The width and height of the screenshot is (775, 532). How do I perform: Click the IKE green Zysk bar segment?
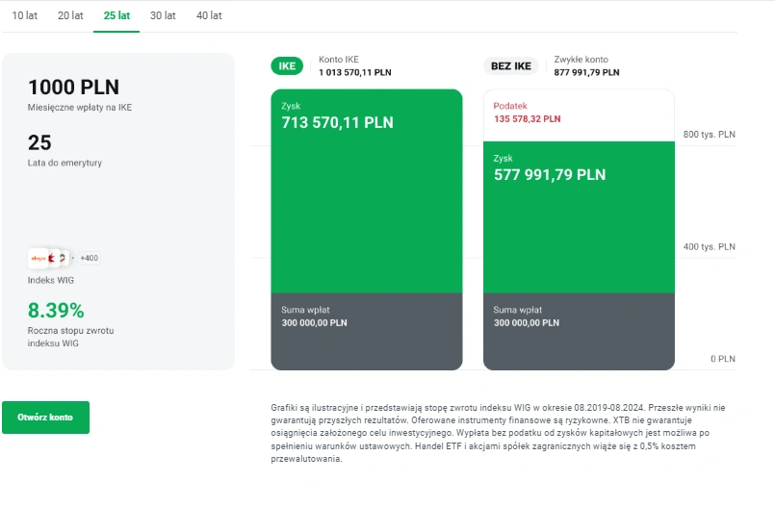click(367, 191)
